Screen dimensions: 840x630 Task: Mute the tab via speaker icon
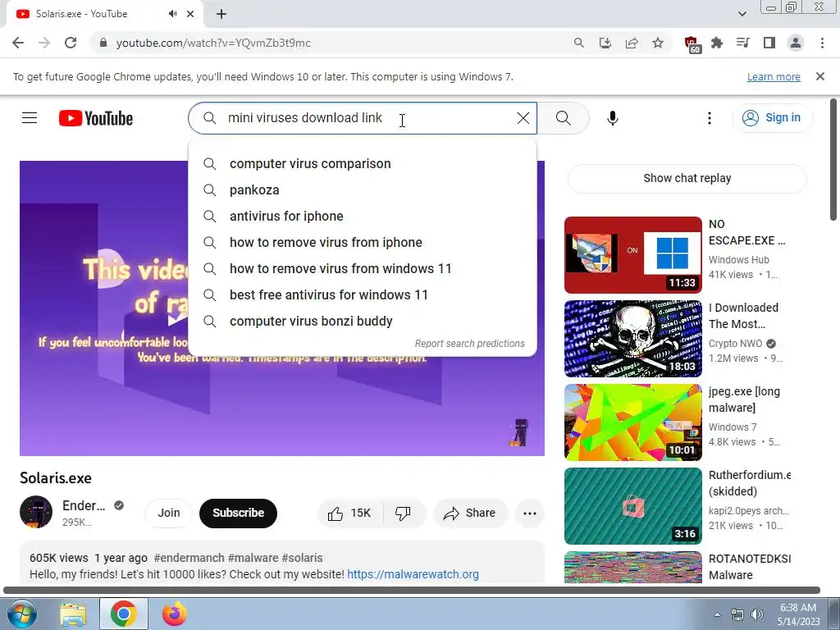[x=172, y=14]
